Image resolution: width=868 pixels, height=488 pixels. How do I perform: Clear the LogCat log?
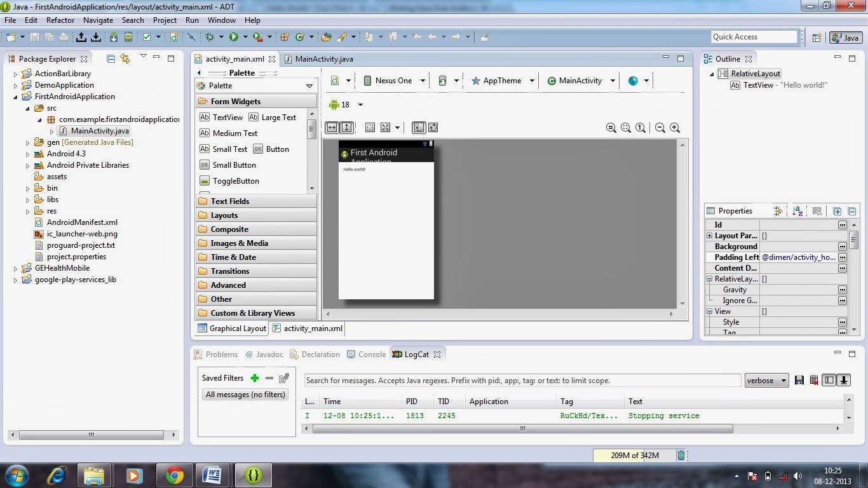click(x=814, y=381)
